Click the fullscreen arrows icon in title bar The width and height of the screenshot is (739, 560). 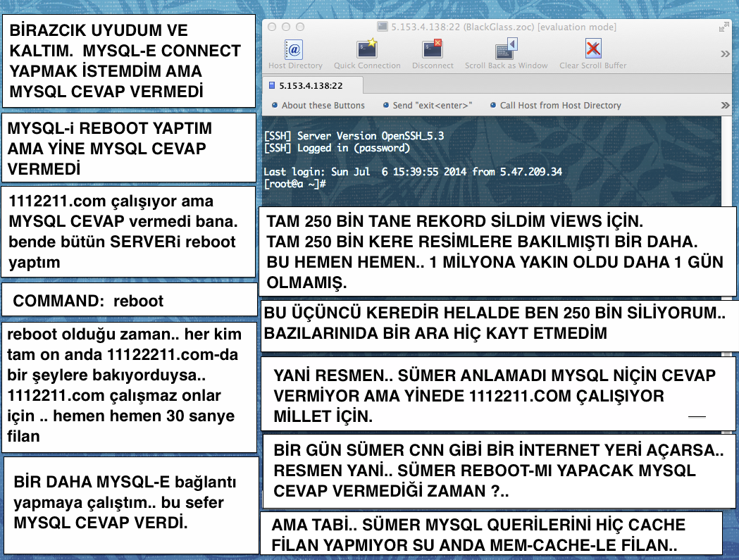tap(724, 27)
